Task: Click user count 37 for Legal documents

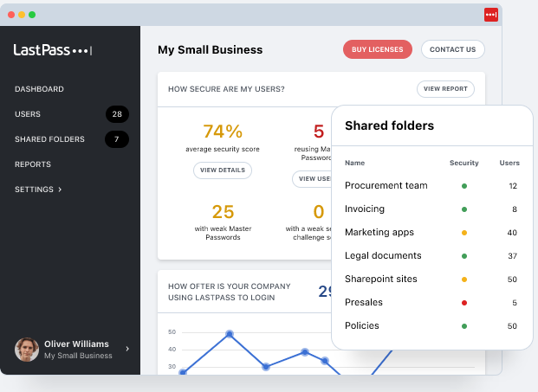Action: pyautogui.click(x=512, y=256)
